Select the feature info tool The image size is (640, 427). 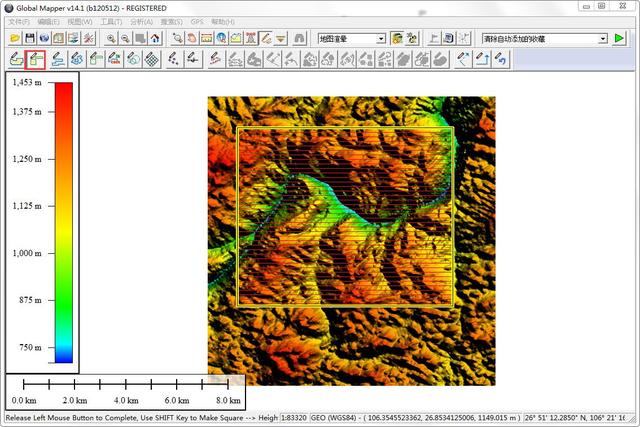[x=221, y=39]
